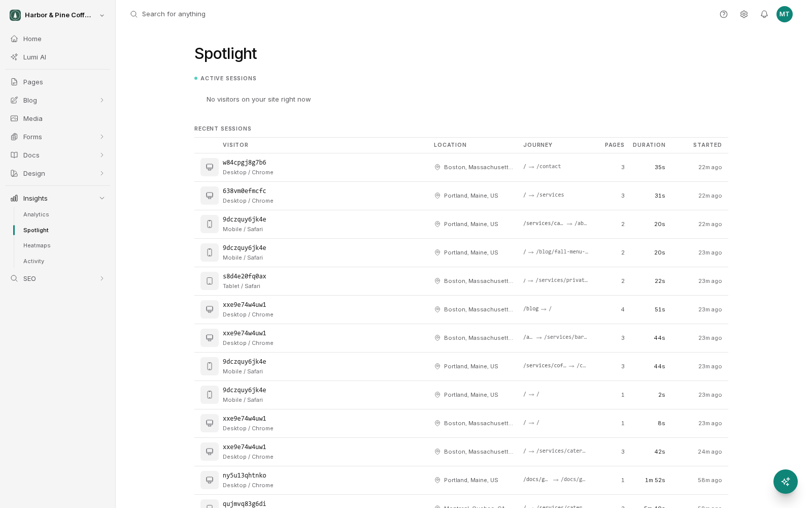
Task: Open the help question-mark icon
Action: point(724,14)
